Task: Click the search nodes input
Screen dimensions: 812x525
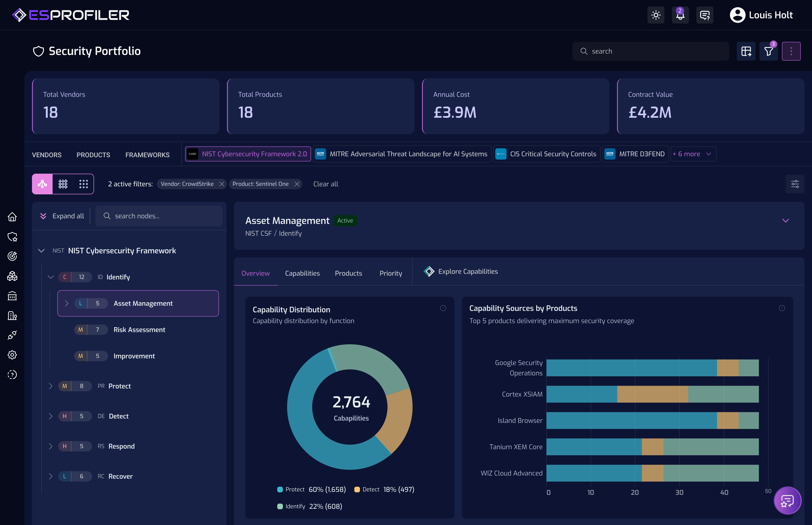Action: coord(159,216)
